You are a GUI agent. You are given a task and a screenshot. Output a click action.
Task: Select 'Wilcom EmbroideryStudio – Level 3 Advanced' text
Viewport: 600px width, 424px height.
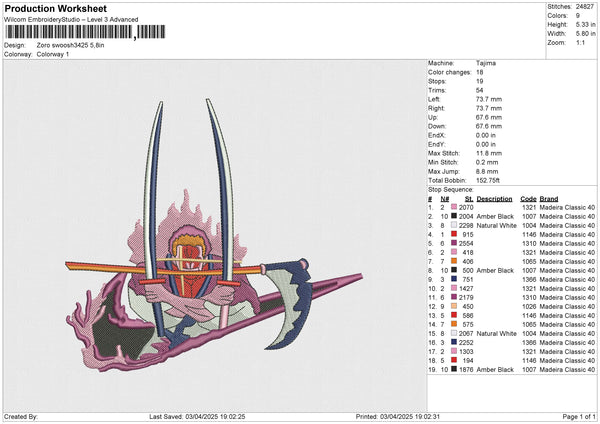71,20
